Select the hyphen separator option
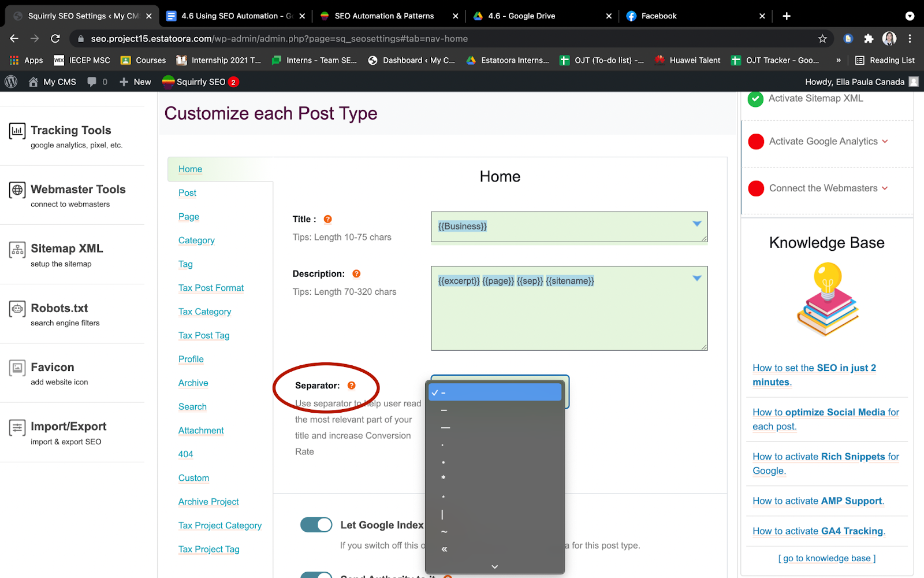 (495, 392)
